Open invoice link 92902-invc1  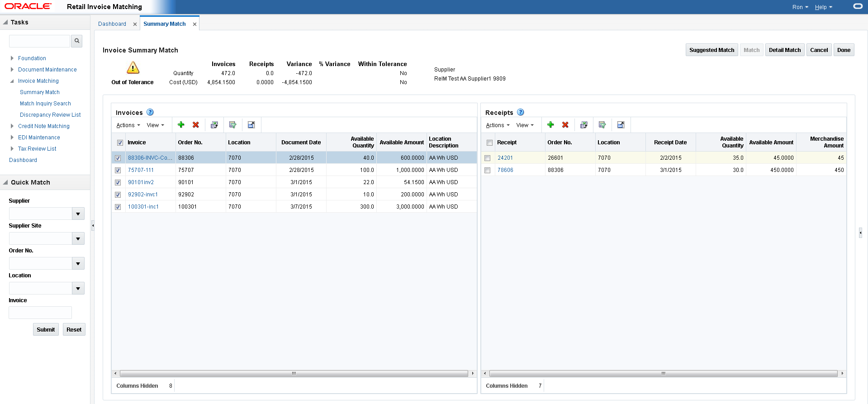[143, 195]
